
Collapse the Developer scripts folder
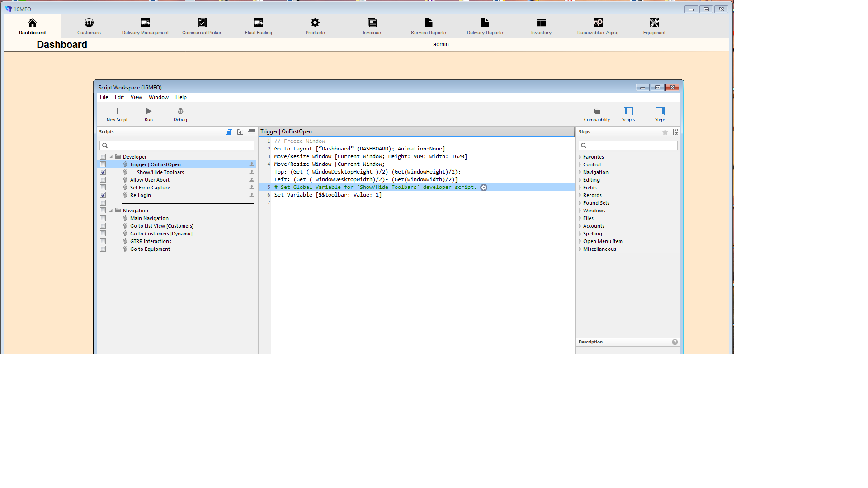(x=111, y=157)
